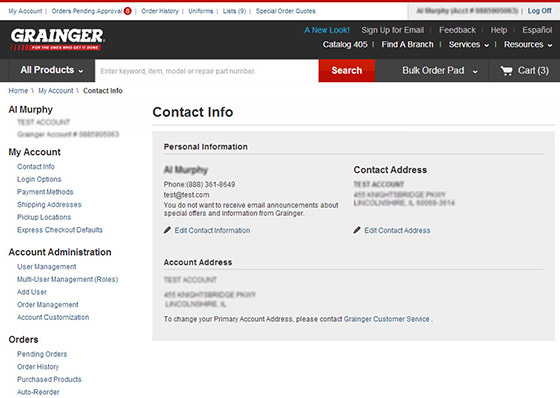Open the Bulk Order Pad dropdown
Viewport: 560px width, 398px height.
click(440, 71)
